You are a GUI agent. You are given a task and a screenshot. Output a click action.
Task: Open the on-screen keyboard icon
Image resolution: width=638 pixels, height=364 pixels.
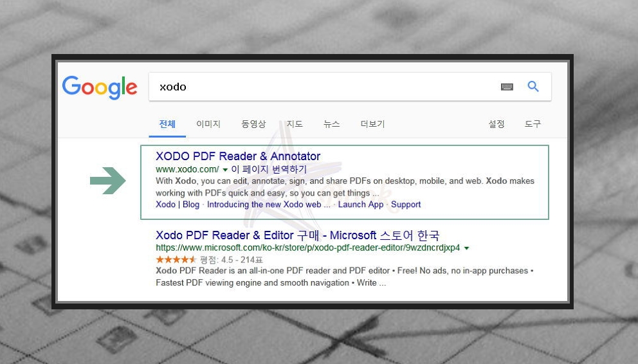507,87
